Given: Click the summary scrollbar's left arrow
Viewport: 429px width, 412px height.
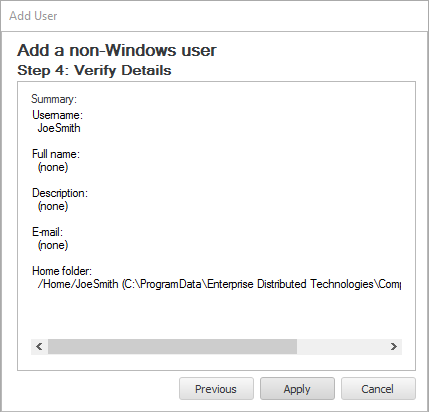Looking at the screenshot, I should point(39,347).
